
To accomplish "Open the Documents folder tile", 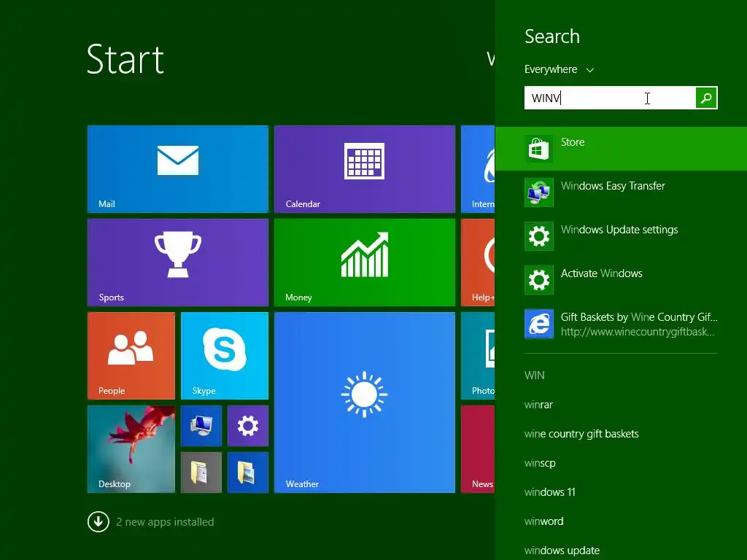I will [x=201, y=472].
